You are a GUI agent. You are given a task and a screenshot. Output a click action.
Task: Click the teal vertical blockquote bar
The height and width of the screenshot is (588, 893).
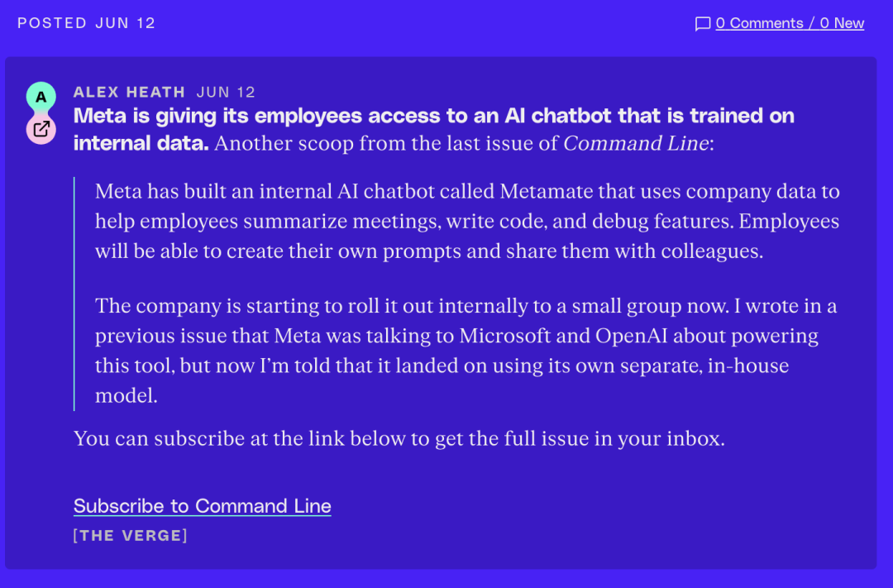click(74, 294)
